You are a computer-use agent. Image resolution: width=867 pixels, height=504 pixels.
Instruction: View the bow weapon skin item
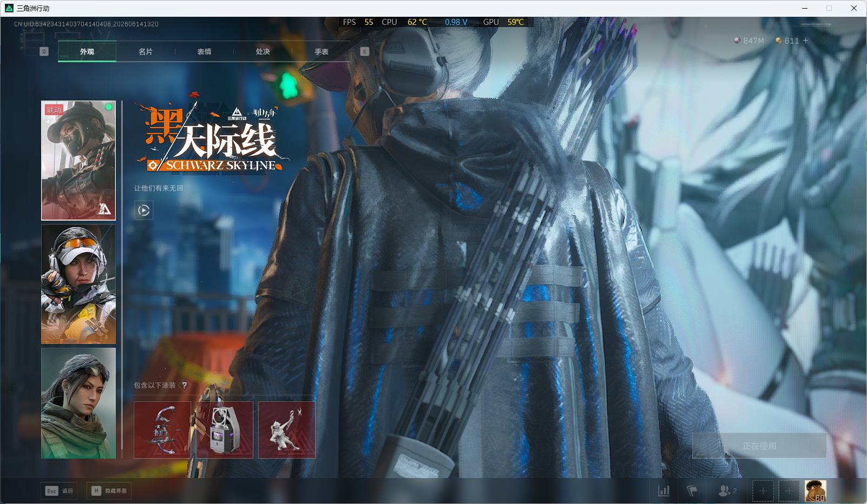[x=162, y=430]
